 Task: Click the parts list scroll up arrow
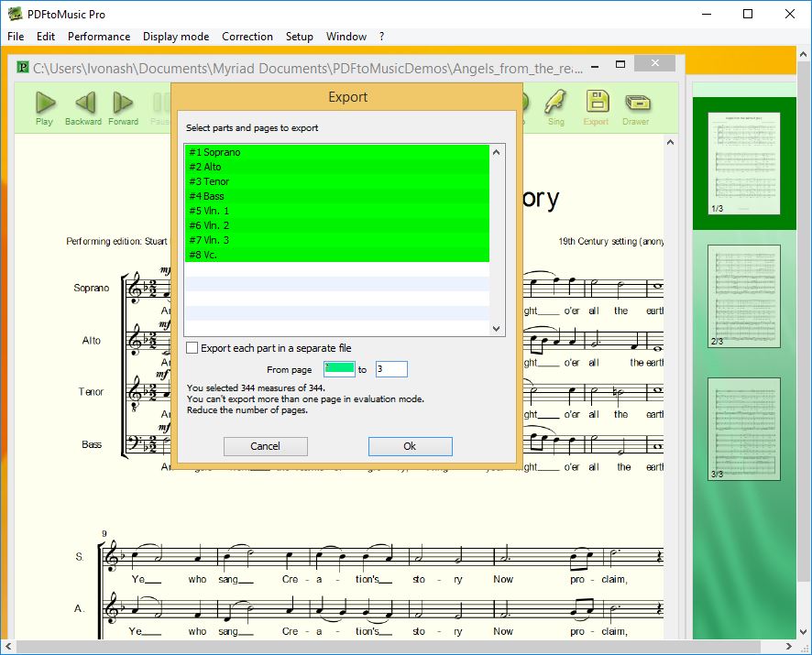point(496,152)
